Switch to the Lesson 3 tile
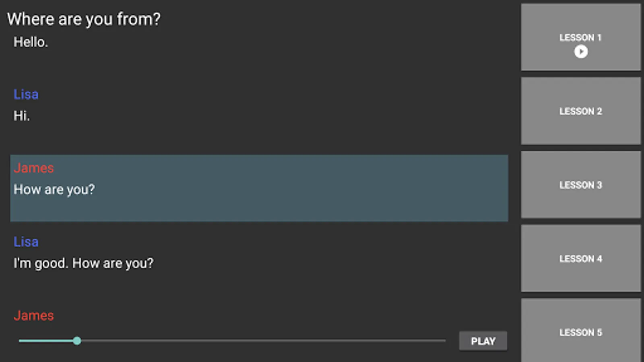644x362 pixels. tap(580, 185)
